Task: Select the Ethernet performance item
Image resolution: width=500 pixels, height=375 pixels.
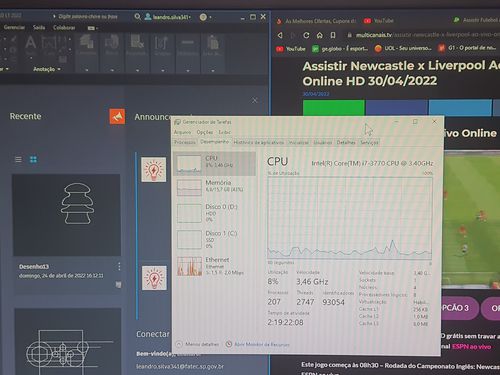Action: tap(215, 266)
